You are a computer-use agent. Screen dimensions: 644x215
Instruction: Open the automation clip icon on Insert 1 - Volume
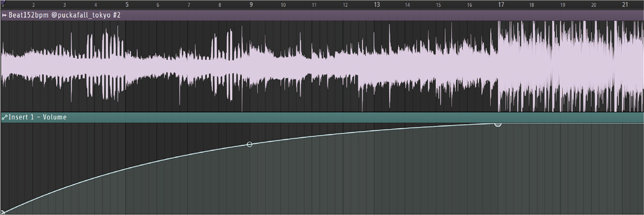coord(4,117)
